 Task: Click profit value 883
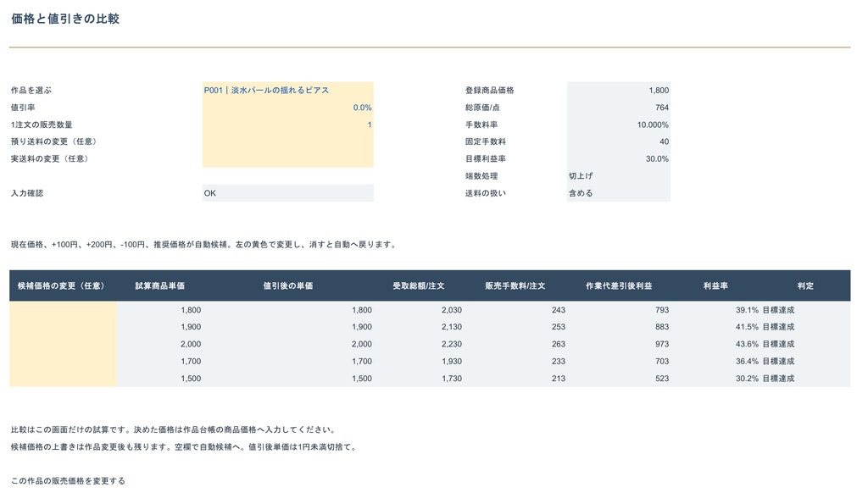[x=662, y=327]
